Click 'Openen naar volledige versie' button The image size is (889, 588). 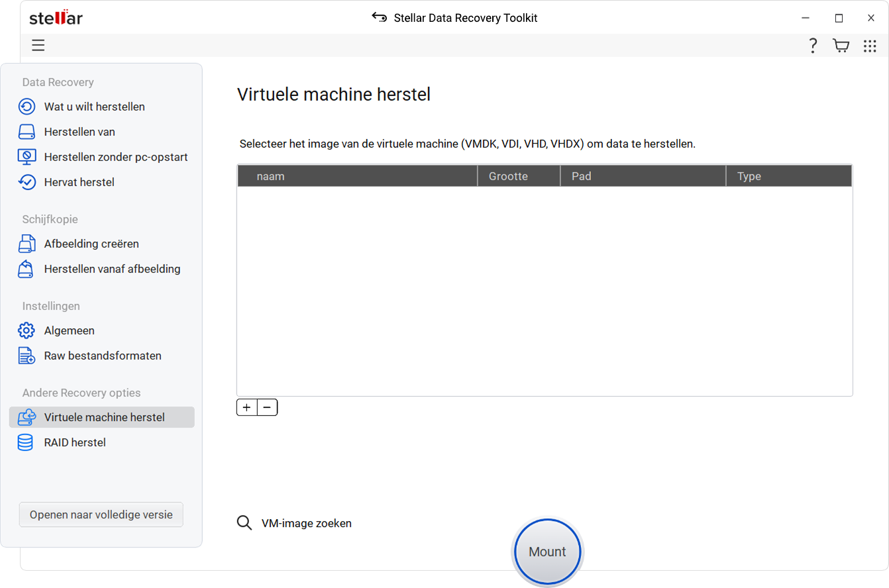[x=101, y=514]
